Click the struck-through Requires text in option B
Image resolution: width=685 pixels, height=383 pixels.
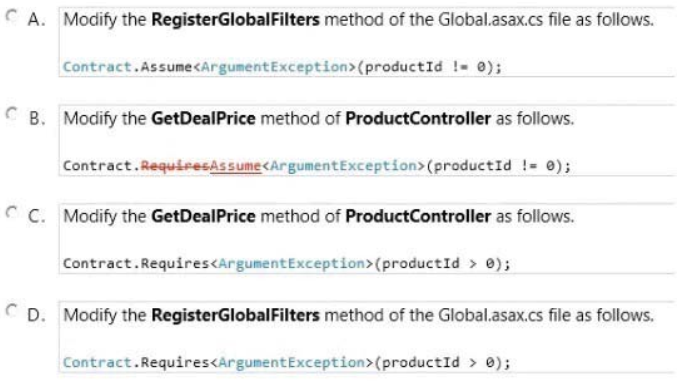pyautogui.click(x=175, y=166)
